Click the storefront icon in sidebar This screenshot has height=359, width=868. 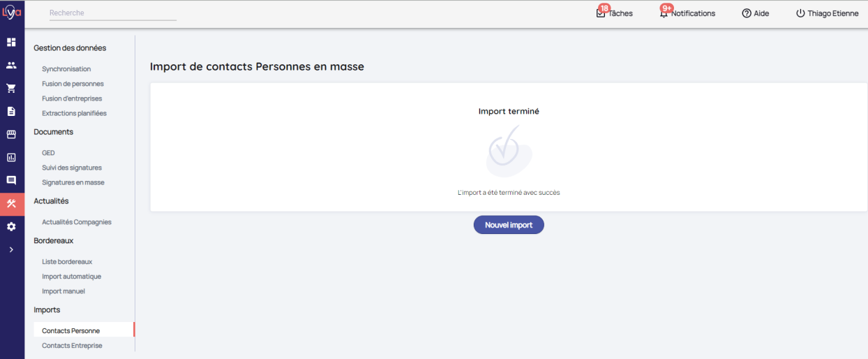pos(11,135)
